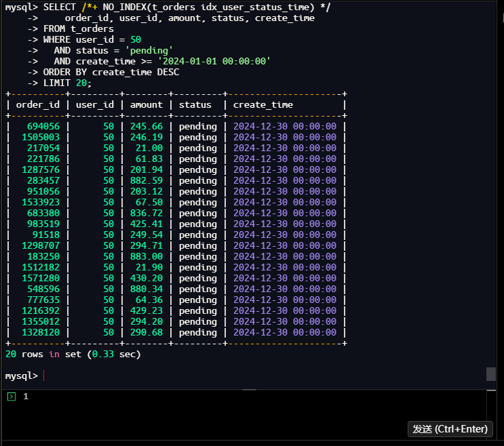The height and width of the screenshot is (446, 504).
Task: Click the empty mysql> prompt with cursor
Action: point(24,376)
